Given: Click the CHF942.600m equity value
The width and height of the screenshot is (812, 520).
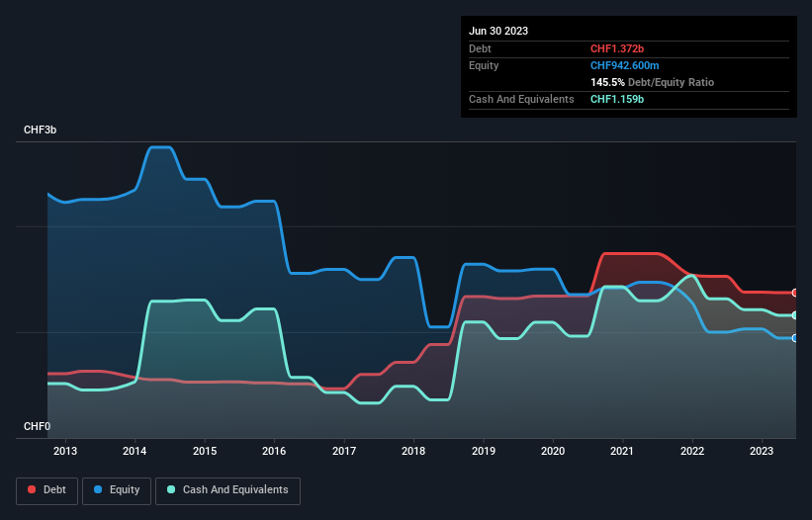Looking at the screenshot, I should click(624, 65).
